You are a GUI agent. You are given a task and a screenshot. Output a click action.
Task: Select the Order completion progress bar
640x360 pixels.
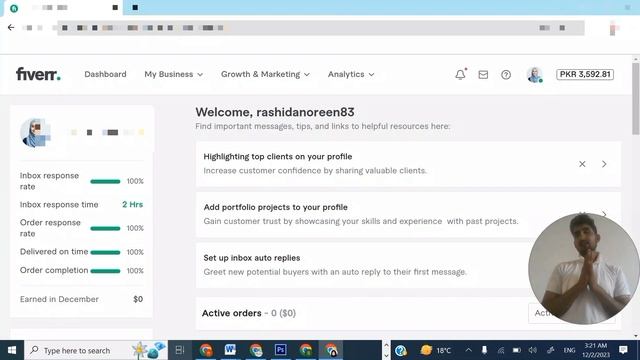pos(105,271)
